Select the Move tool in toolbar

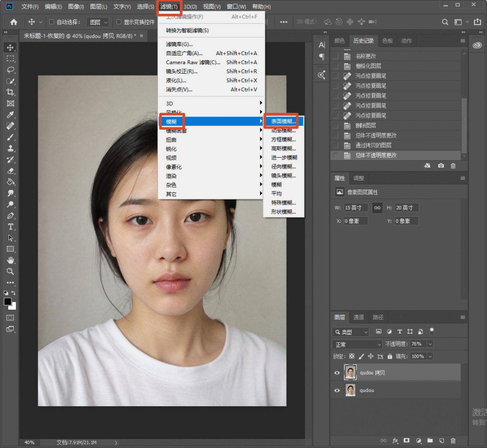tap(10, 48)
